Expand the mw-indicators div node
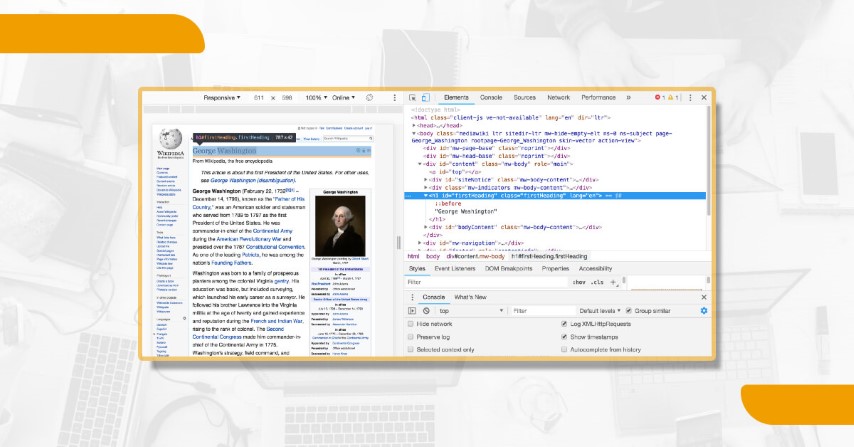 click(x=426, y=188)
